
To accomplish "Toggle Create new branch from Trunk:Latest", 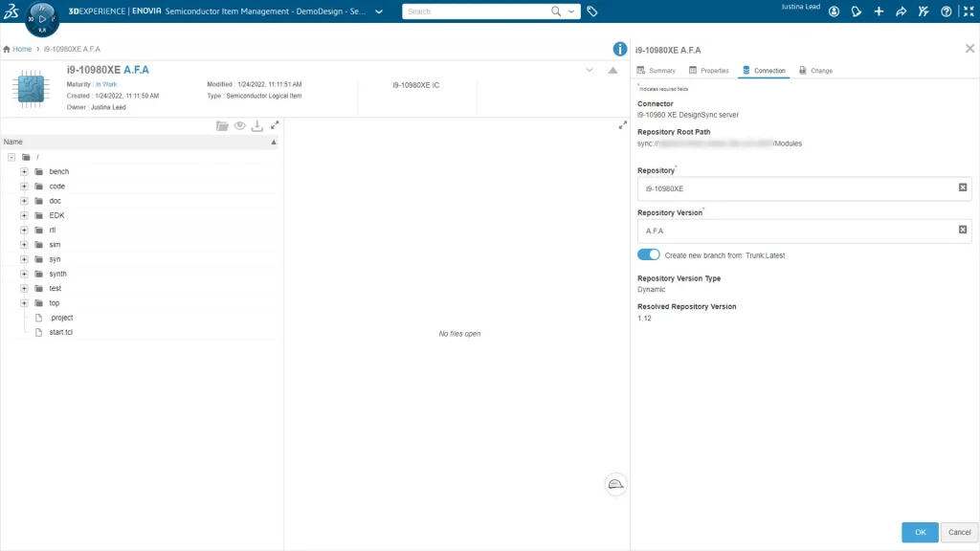I will tap(648, 254).
